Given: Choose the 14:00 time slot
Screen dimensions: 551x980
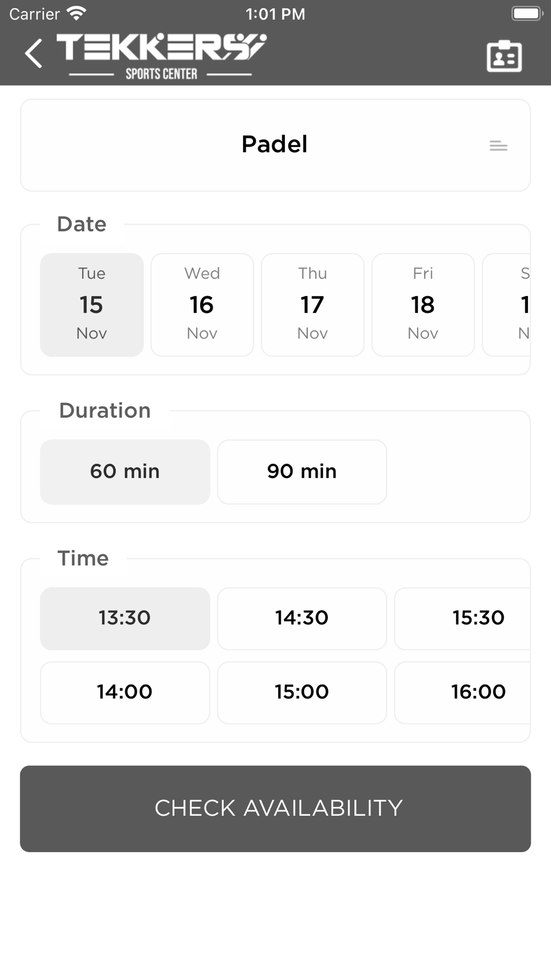Looking at the screenshot, I should [125, 693].
